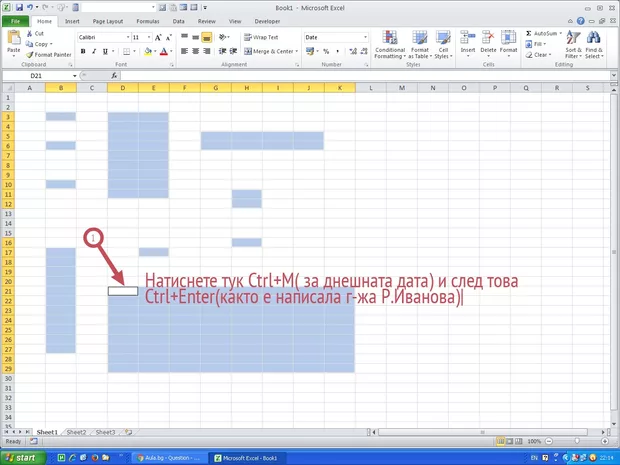Switch to Sheet2 tab
Screen dimensions: 620x465
pos(76,432)
